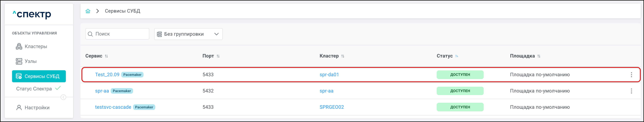This screenshot has width=644, height=122.
Task: Open Настройки in the sidebar
Action: coord(37,107)
